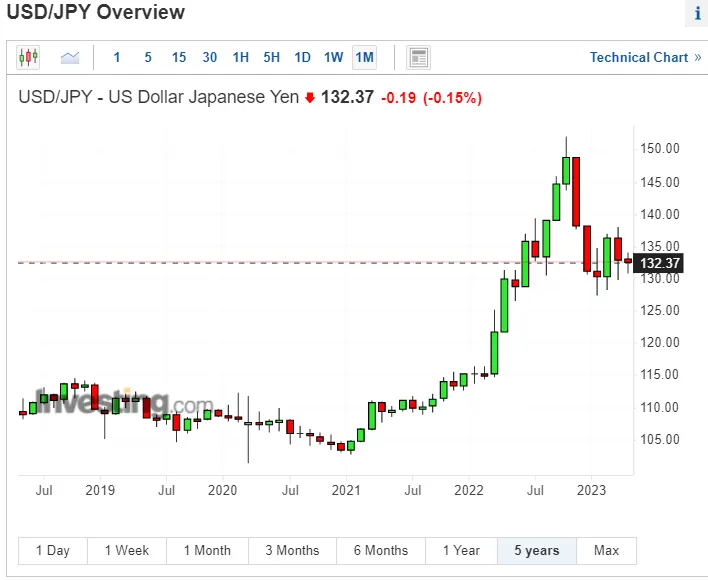
Task: Select the 1H interval
Action: click(241, 57)
